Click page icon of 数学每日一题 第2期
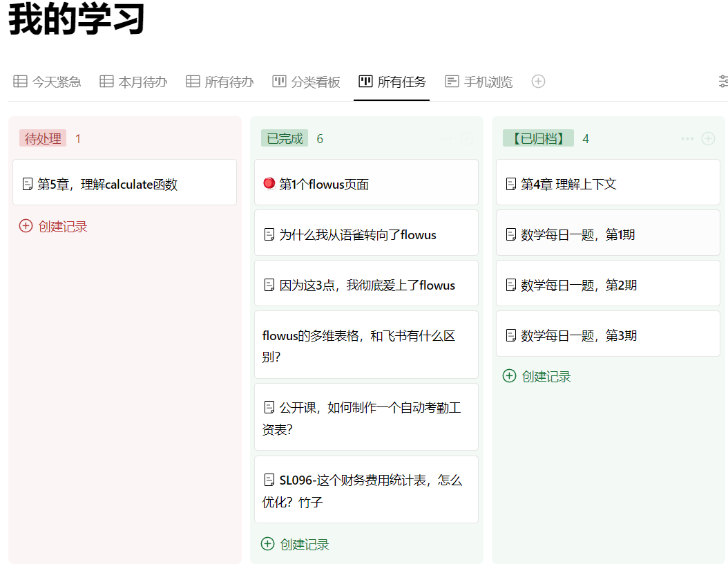Screen dimensions: 728x571 (510, 285)
